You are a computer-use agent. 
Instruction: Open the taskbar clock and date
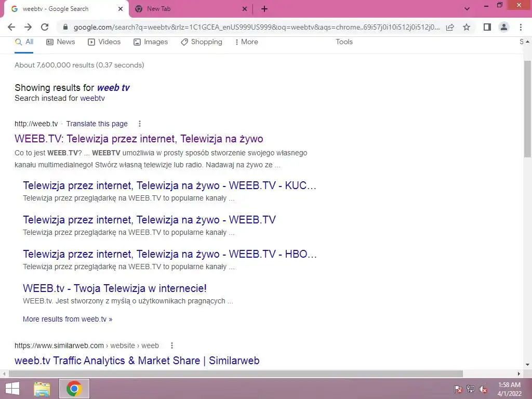509,389
